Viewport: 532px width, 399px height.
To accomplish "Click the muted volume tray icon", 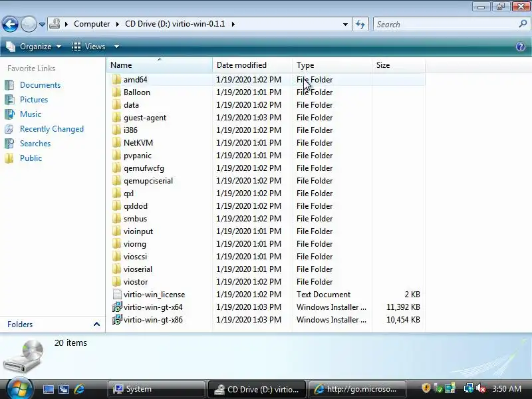I will [x=481, y=388].
